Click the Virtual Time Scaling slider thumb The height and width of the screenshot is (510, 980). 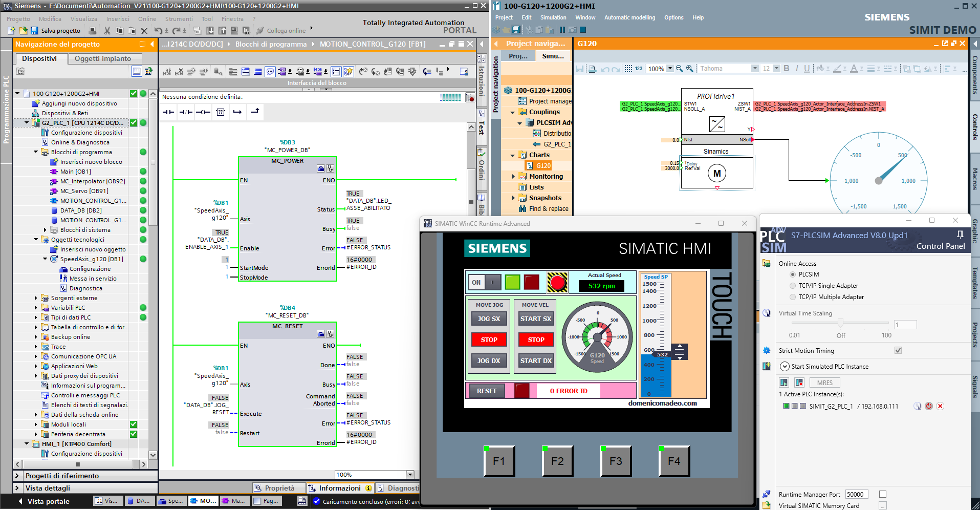(840, 323)
